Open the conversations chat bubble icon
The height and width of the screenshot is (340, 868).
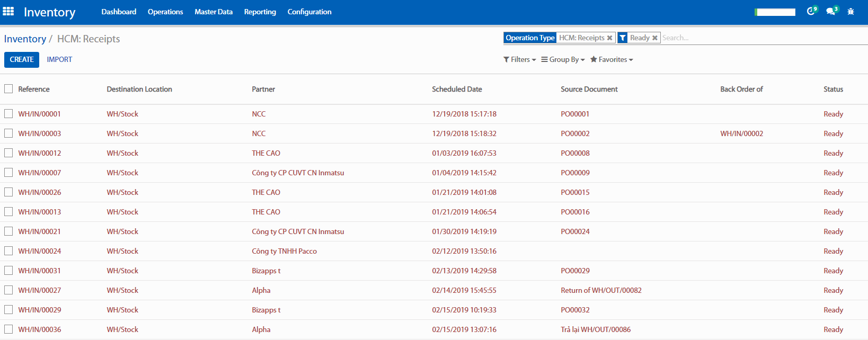tap(830, 12)
